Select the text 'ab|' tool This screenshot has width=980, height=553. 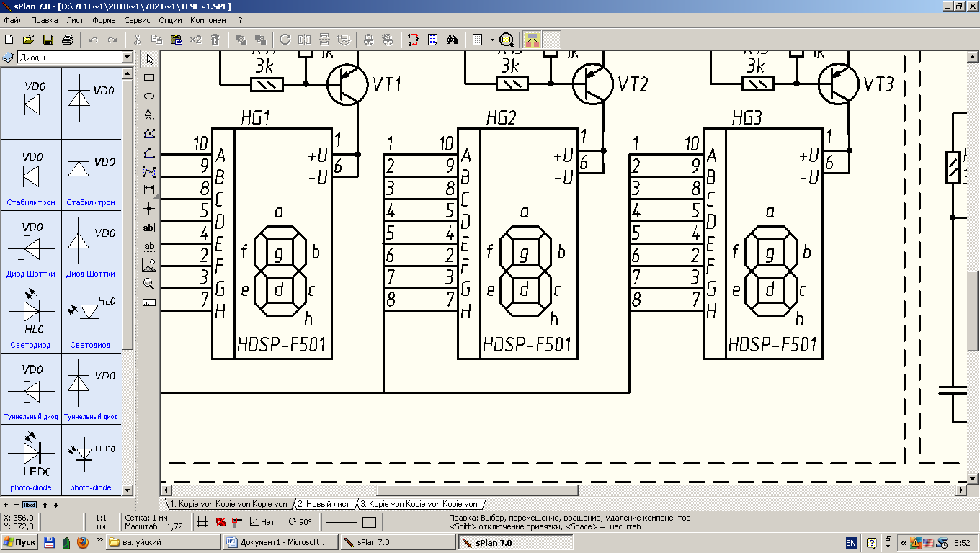pos(149,228)
